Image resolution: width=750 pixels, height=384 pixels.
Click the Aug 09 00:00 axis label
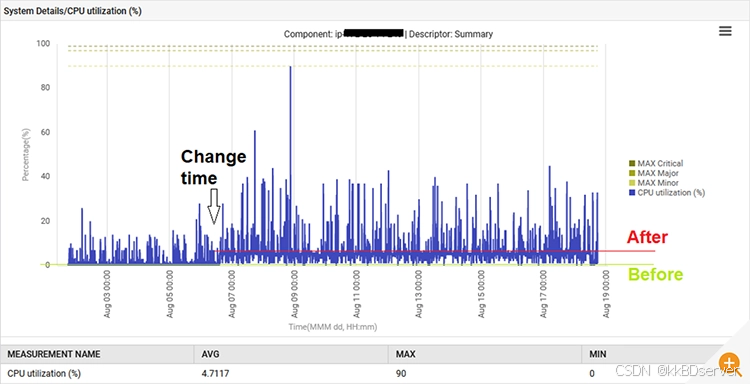294,294
